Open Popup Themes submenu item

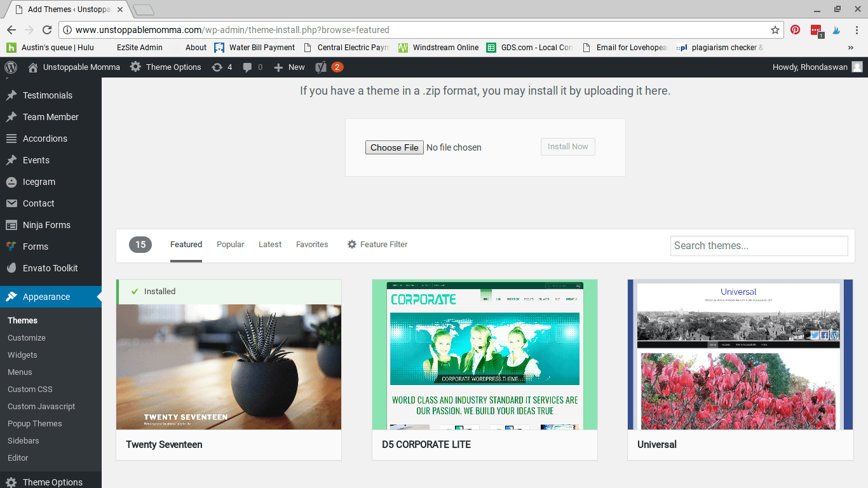coord(35,424)
